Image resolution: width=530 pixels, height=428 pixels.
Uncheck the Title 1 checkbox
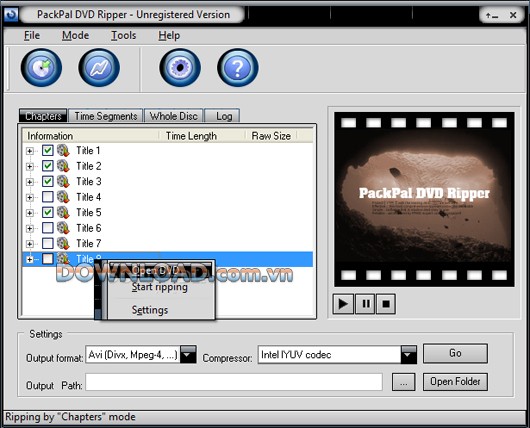tap(48, 150)
